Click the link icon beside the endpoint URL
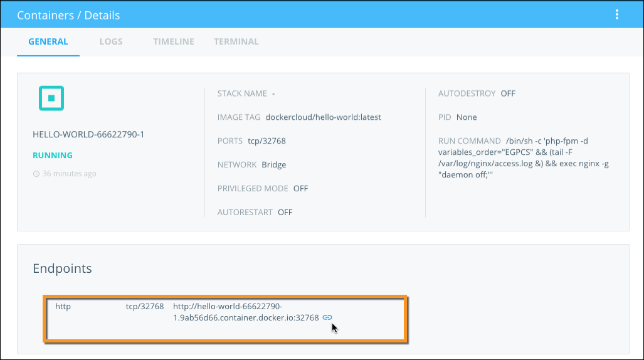Screen dimensions: 644x360 [327, 317]
